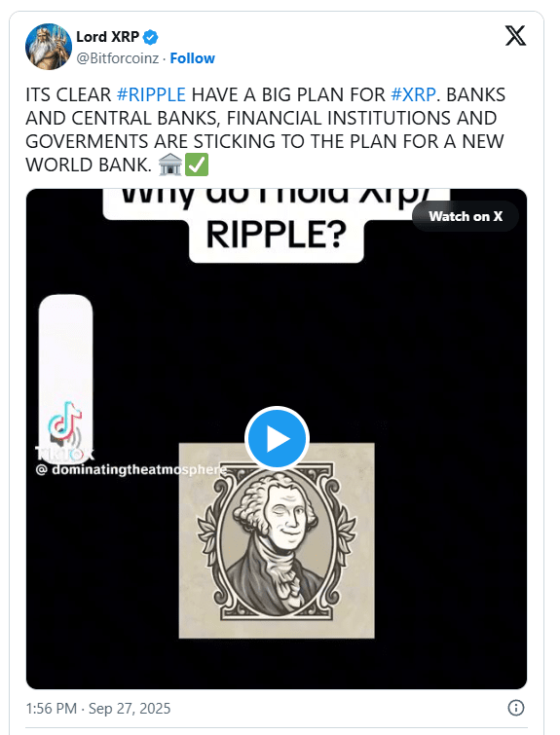560x735 pixels.
Task: Click the Twitter info circle icon
Action: point(516,708)
